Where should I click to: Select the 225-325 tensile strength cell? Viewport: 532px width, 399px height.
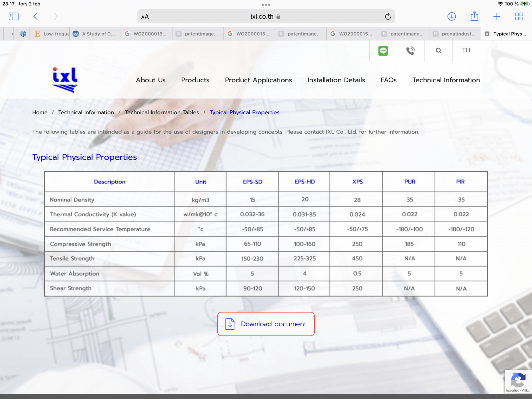pyautogui.click(x=304, y=258)
